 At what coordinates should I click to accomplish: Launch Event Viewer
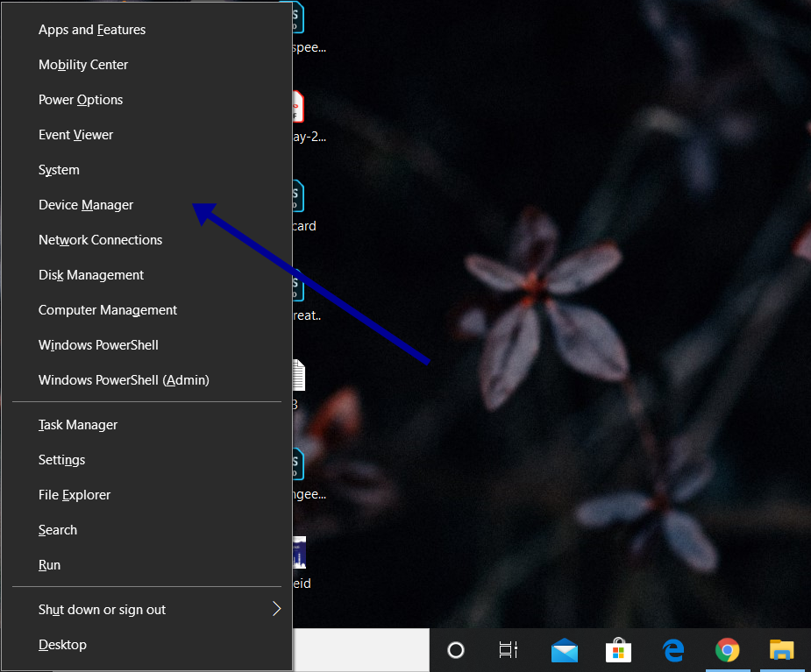click(x=75, y=134)
